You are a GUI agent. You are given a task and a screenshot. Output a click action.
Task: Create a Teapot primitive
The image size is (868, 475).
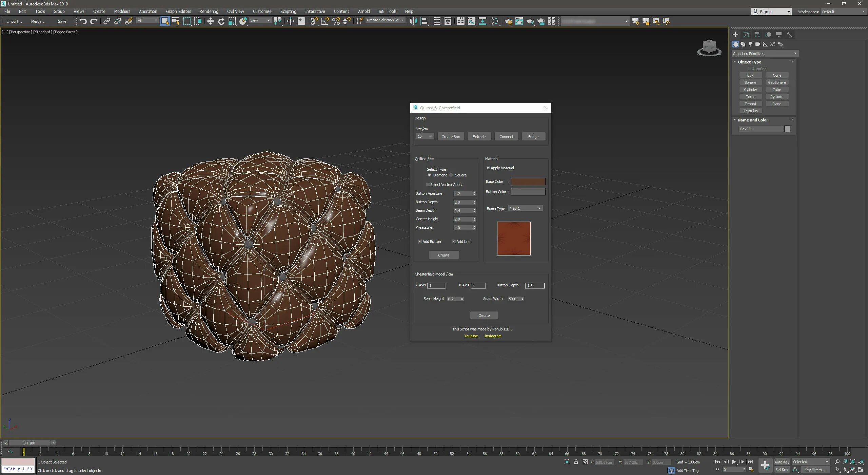point(751,103)
